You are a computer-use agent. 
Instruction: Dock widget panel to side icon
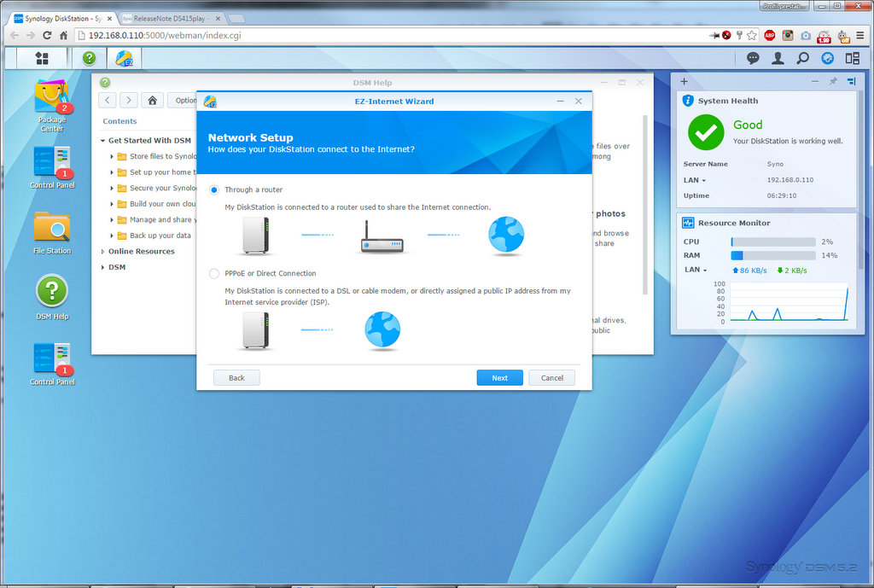click(851, 81)
